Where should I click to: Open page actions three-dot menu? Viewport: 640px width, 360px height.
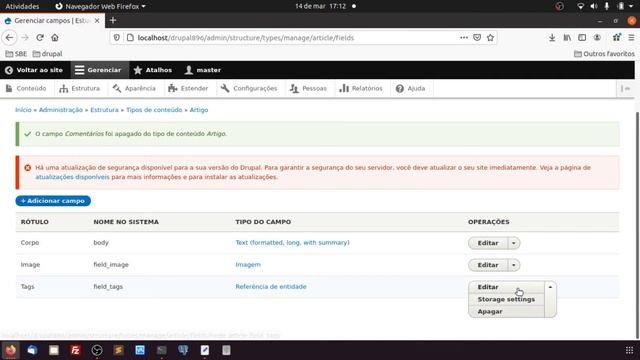click(x=464, y=38)
